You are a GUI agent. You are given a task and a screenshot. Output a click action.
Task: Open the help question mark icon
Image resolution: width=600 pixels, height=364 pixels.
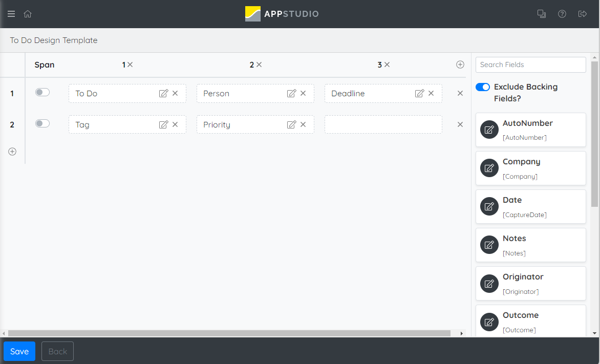562,14
